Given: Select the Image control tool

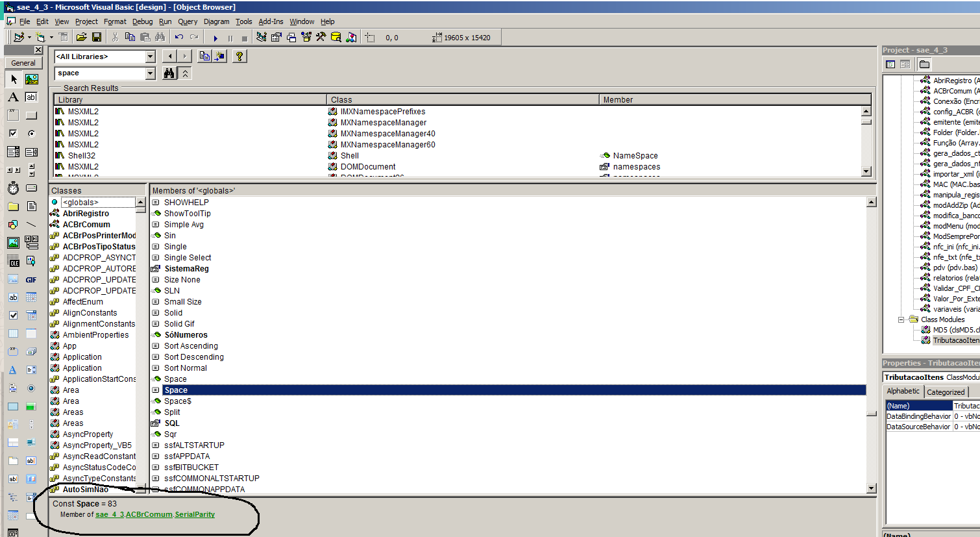Looking at the screenshot, I should [13, 243].
